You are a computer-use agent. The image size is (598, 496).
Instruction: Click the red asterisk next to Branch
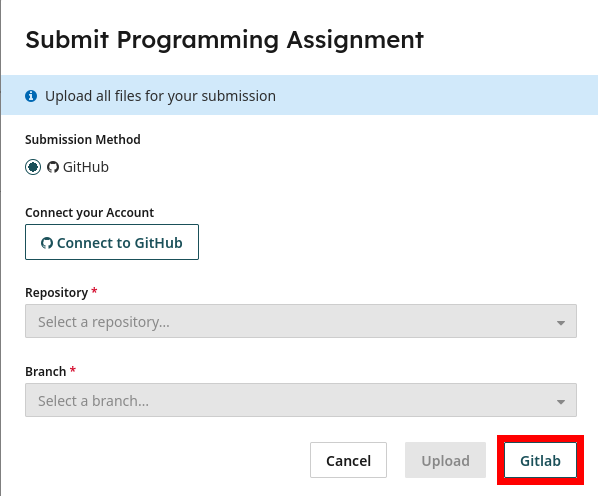click(72, 370)
